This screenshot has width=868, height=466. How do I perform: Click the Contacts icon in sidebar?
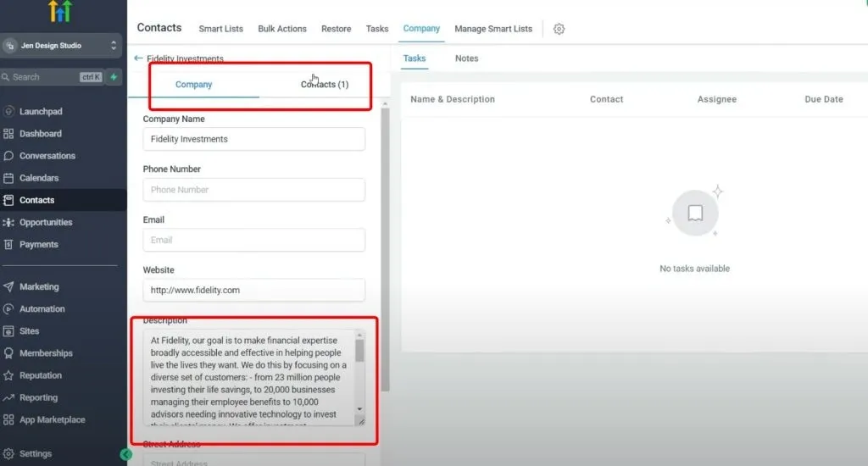[8, 200]
